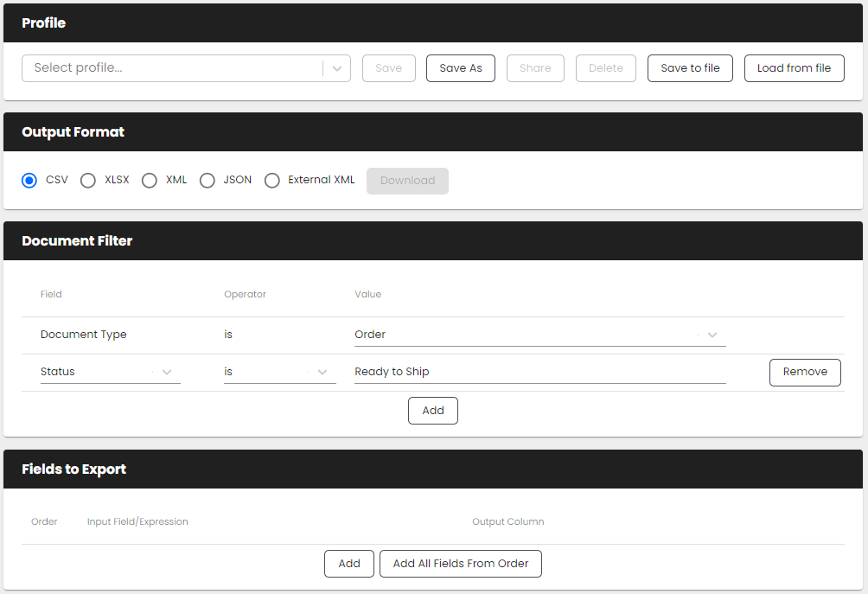Image resolution: width=868 pixels, height=594 pixels.
Task: Click the Load from file button
Action: [794, 68]
